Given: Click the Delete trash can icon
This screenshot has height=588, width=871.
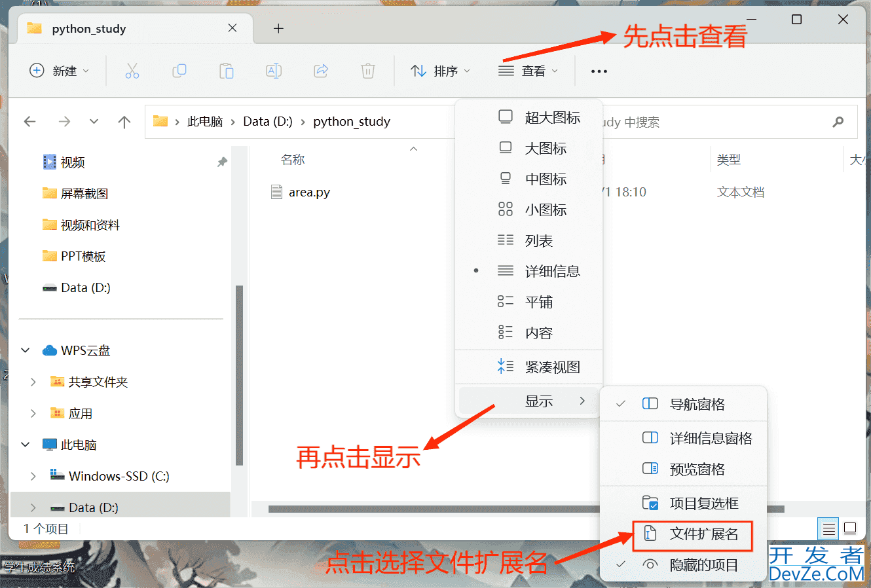Looking at the screenshot, I should tap(368, 71).
